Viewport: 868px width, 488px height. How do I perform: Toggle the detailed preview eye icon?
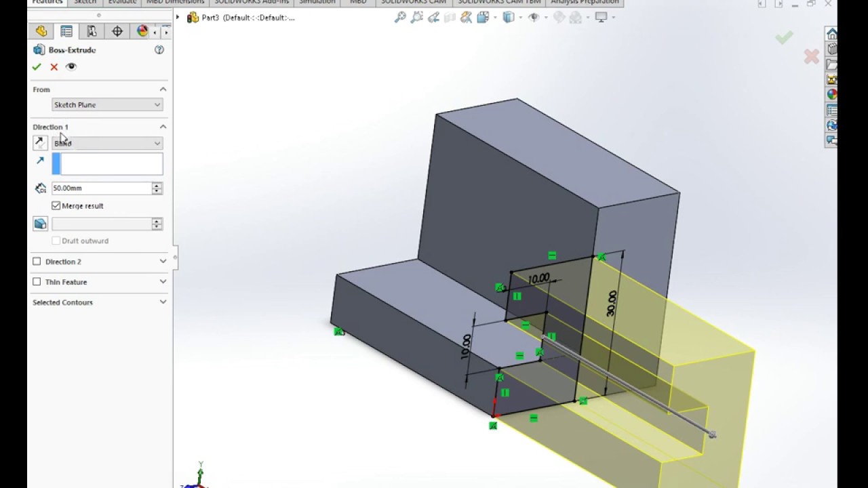71,66
